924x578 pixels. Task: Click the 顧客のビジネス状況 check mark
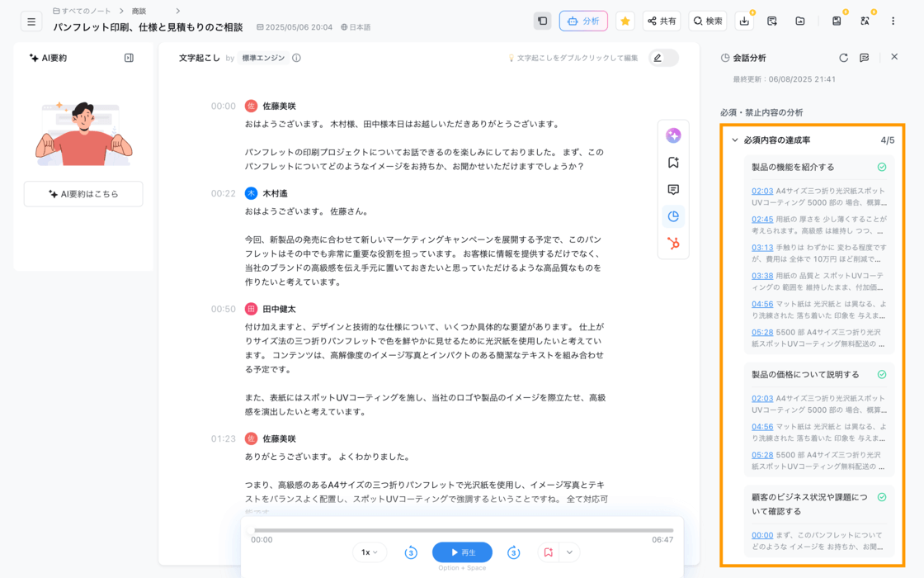pos(882,497)
